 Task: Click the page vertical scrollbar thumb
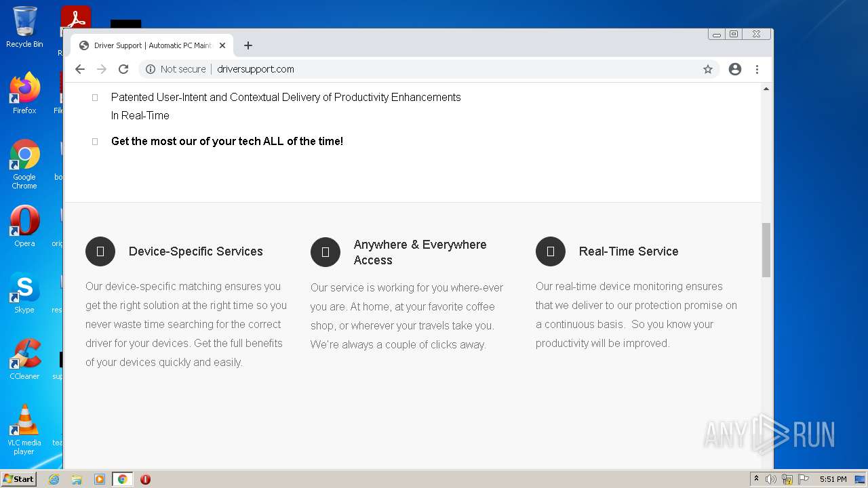[766, 249]
